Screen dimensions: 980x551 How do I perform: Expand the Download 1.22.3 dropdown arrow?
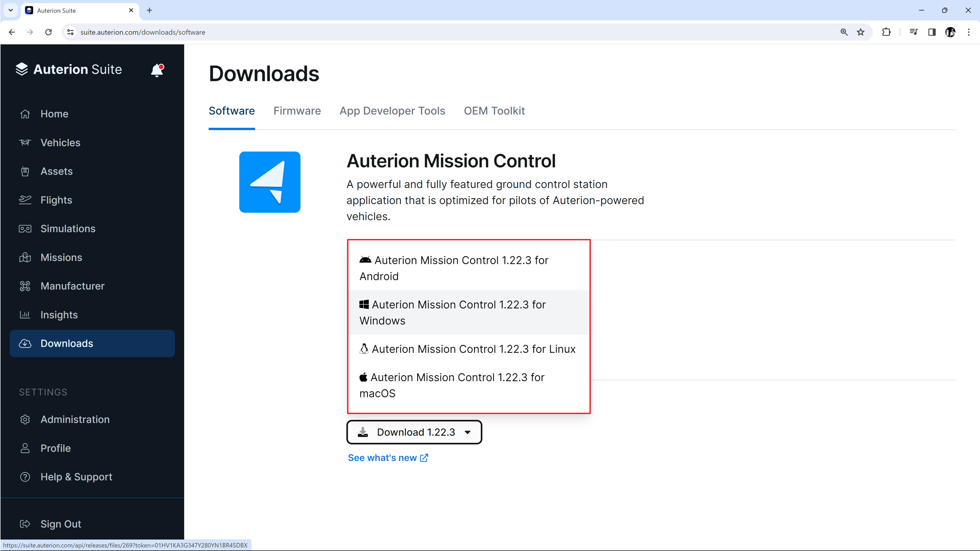click(x=468, y=432)
